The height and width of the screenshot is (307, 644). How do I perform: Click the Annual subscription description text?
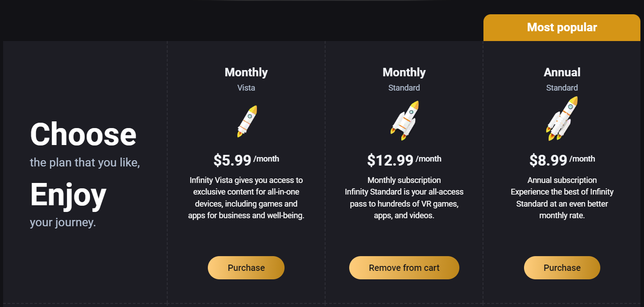click(562, 198)
